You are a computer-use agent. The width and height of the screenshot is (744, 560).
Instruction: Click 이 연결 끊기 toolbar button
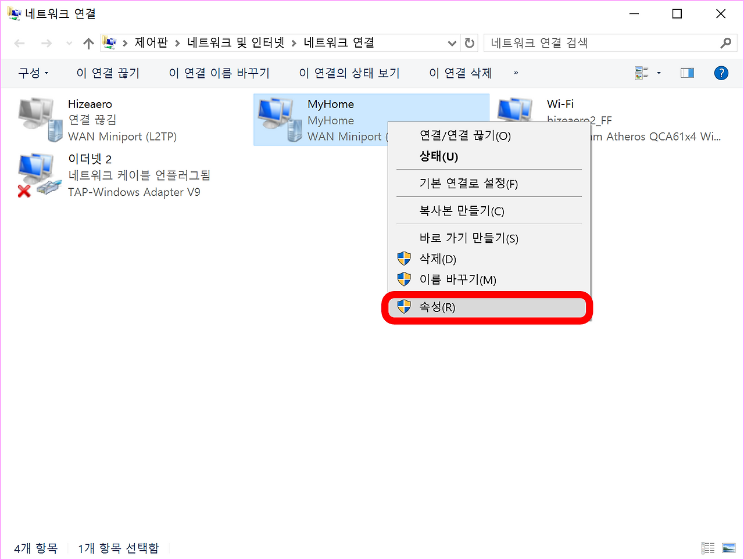click(108, 73)
